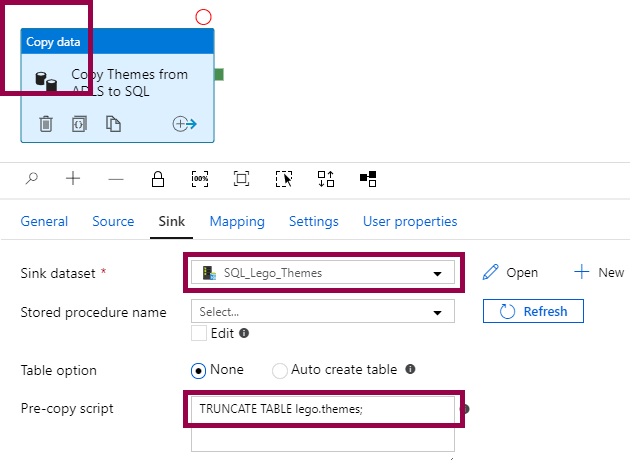Image resolution: width=630 pixels, height=460 pixels.
Task: Click the Refresh button
Action: pyautogui.click(x=533, y=311)
